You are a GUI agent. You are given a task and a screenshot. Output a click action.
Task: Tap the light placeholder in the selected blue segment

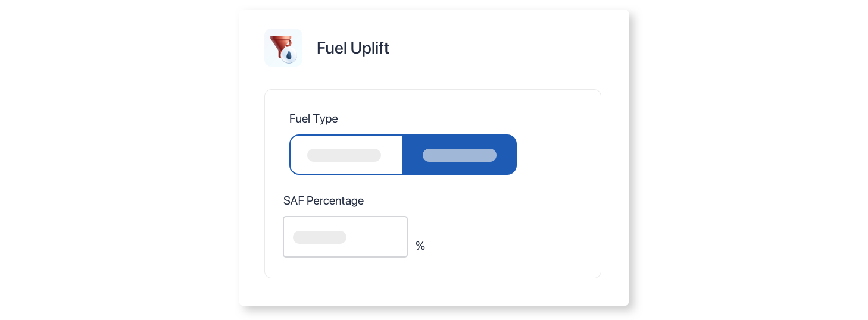[x=460, y=155]
